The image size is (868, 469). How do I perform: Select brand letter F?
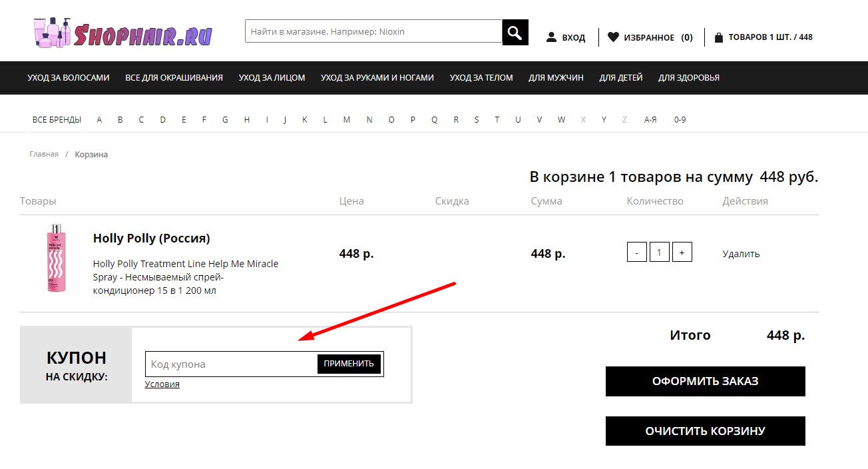pyautogui.click(x=204, y=120)
